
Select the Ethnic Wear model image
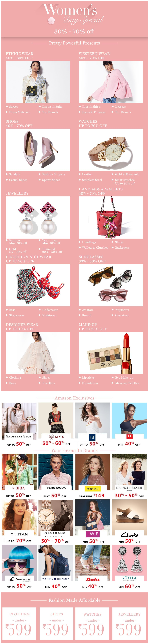(38, 82)
